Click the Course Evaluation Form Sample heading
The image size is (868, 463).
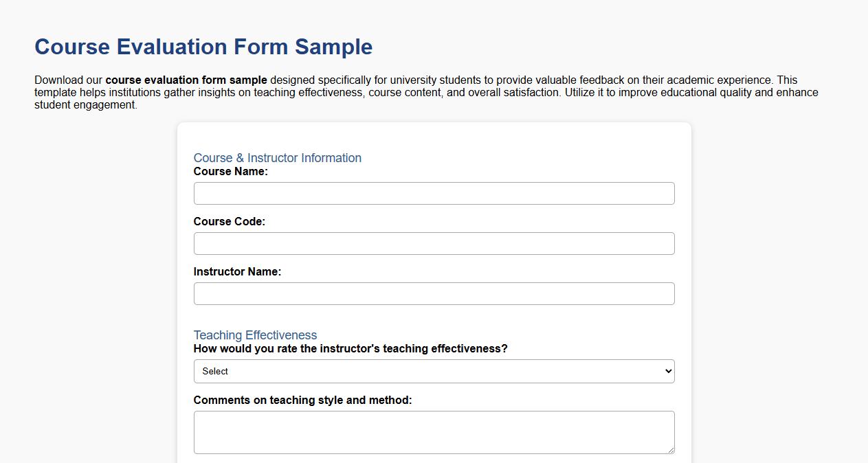[203, 47]
